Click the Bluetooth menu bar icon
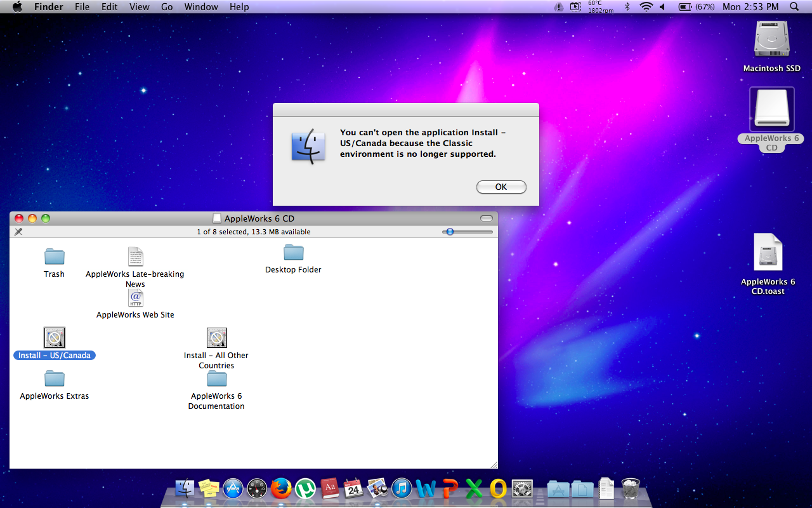Screen dimensions: 812x508 click(x=627, y=7)
